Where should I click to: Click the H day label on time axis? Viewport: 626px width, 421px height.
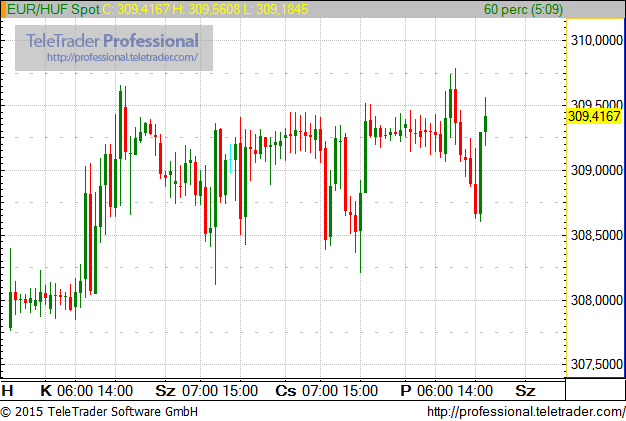7,391
